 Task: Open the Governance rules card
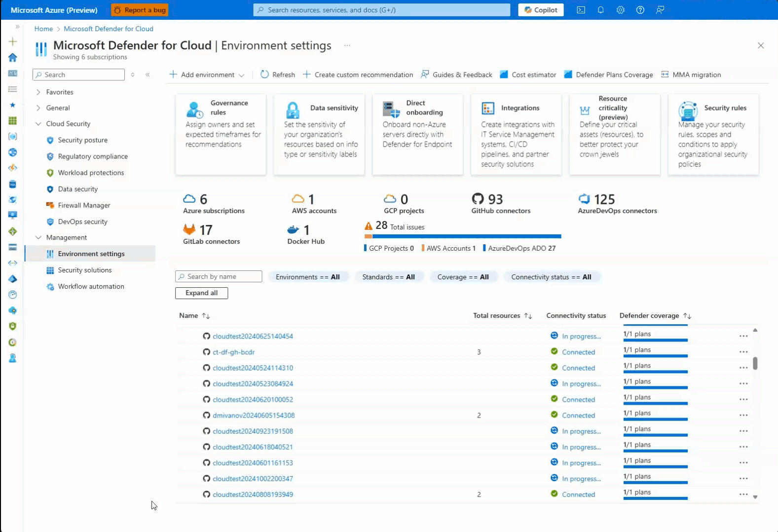click(221, 134)
